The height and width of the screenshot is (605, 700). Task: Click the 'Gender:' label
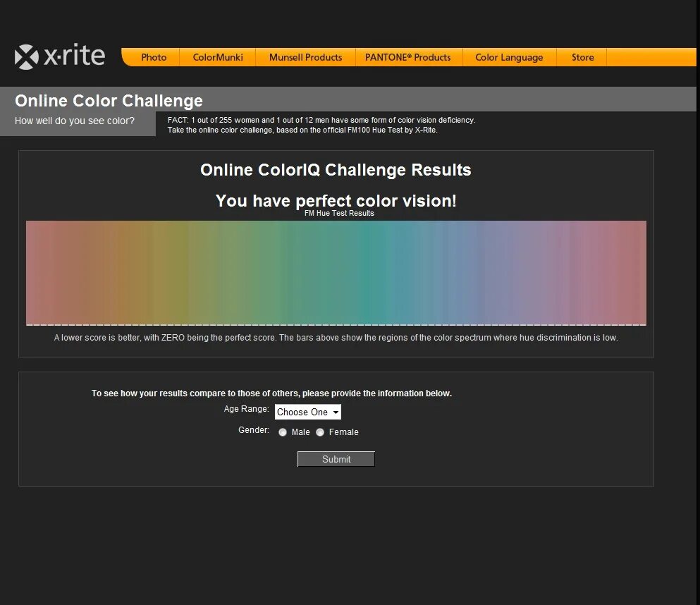(x=254, y=429)
